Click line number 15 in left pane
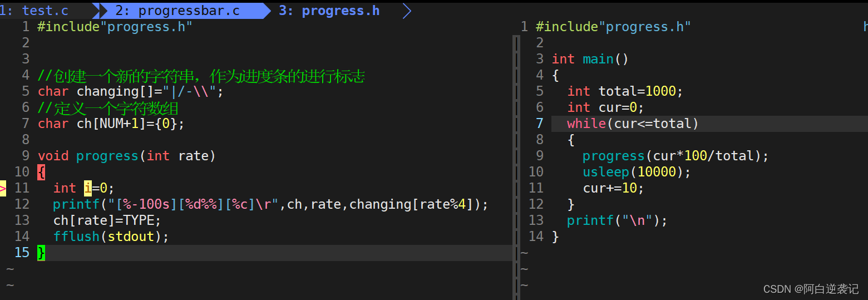868x300 pixels. (22, 253)
